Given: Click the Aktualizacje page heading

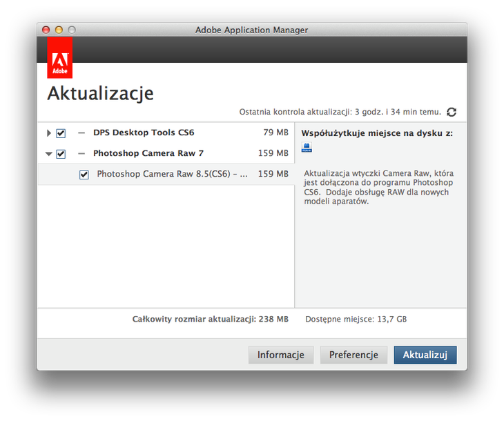Looking at the screenshot, I should [x=100, y=94].
